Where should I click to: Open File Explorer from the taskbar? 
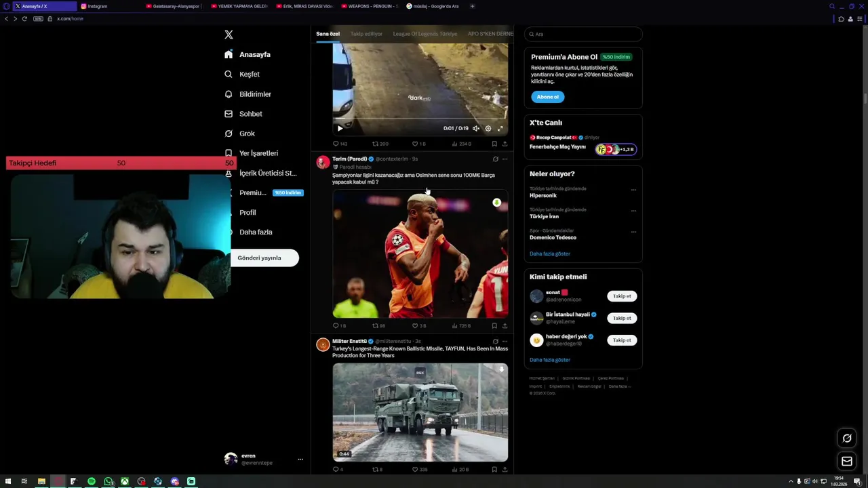pos(41,481)
